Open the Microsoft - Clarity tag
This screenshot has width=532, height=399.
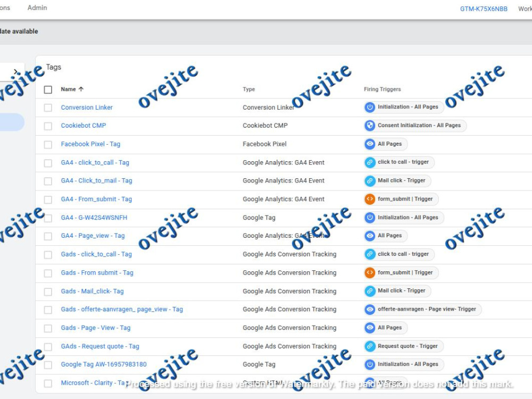point(94,383)
